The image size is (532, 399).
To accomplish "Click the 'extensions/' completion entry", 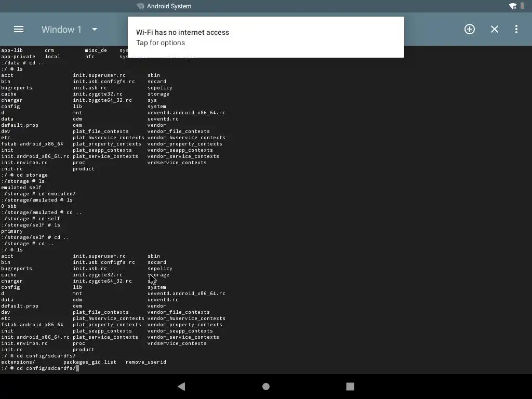I will [18, 362].
